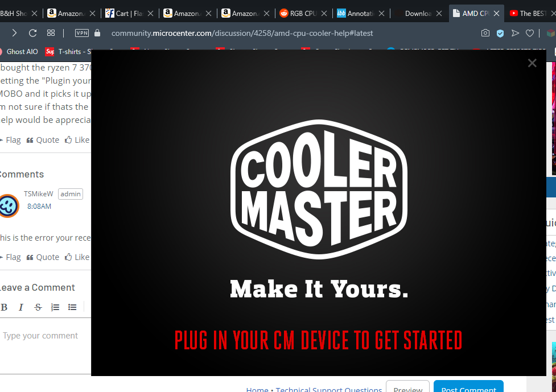Open the T-shirts Supreme bookmark
This screenshot has height=392, width=556.
coord(68,52)
